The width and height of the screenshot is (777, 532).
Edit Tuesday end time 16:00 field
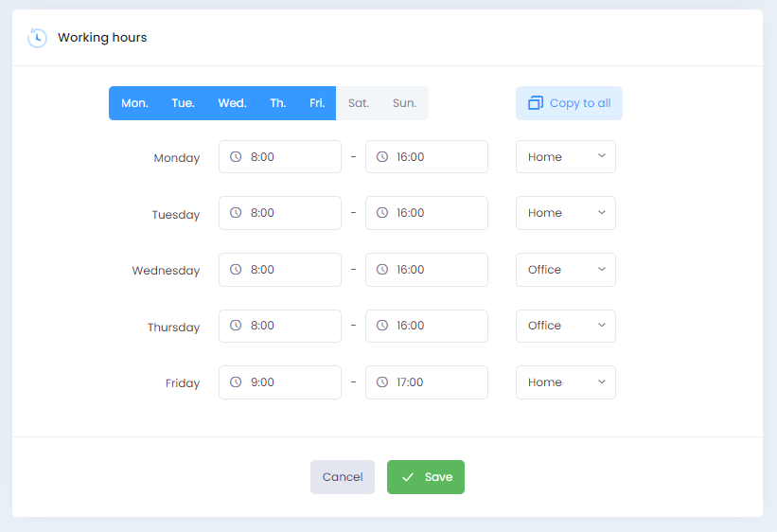(427, 213)
